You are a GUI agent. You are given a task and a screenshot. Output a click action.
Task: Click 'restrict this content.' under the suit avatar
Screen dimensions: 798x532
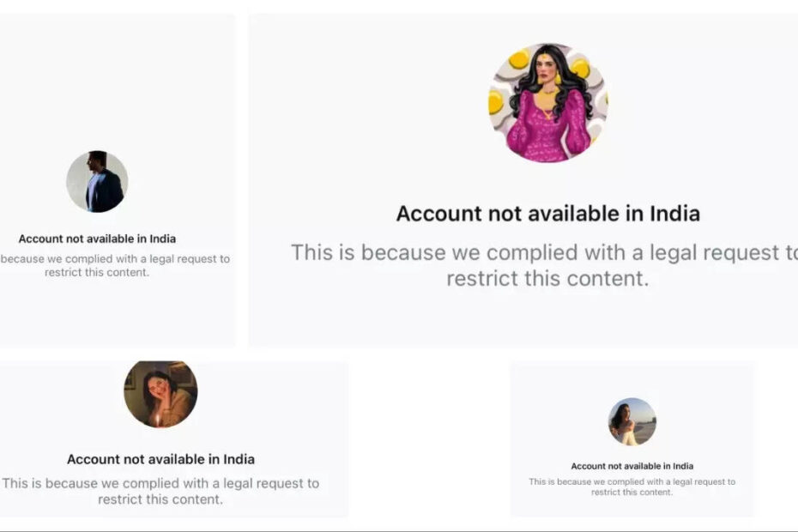coord(97,272)
